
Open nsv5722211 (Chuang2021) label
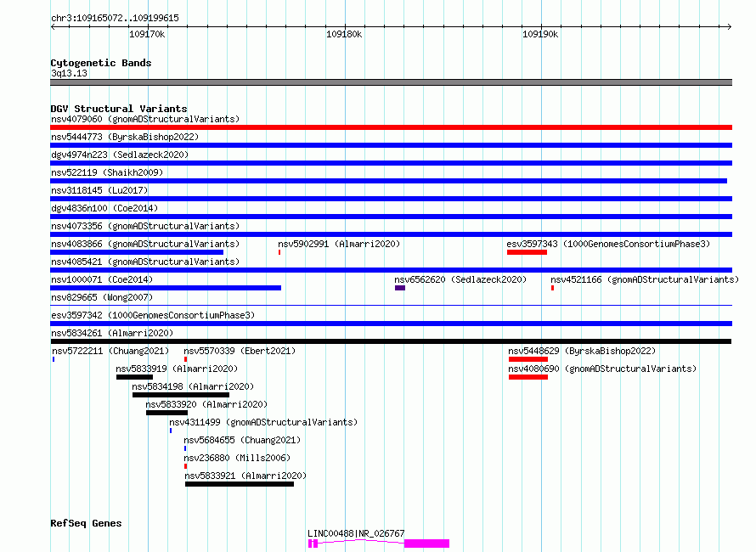pos(110,351)
